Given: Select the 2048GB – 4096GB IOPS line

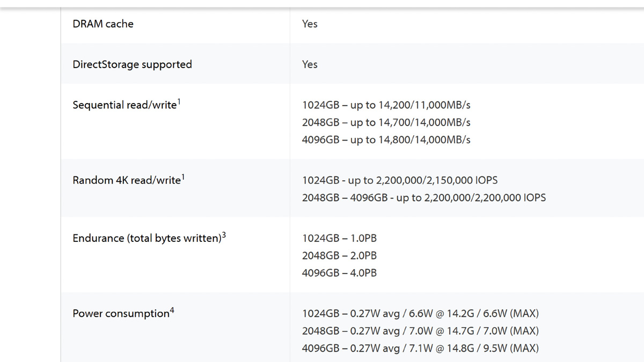Looking at the screenshot, I should coord(424,197).
